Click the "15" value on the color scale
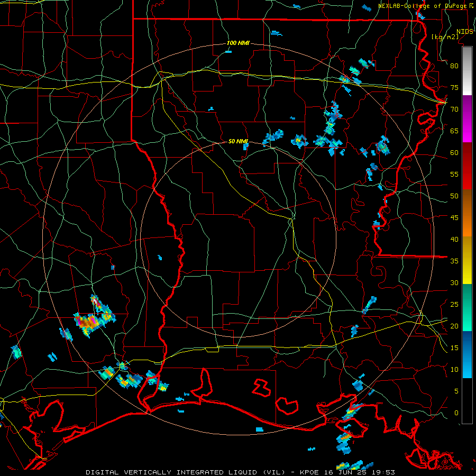 pyautogui.click(x=454, y=348)
